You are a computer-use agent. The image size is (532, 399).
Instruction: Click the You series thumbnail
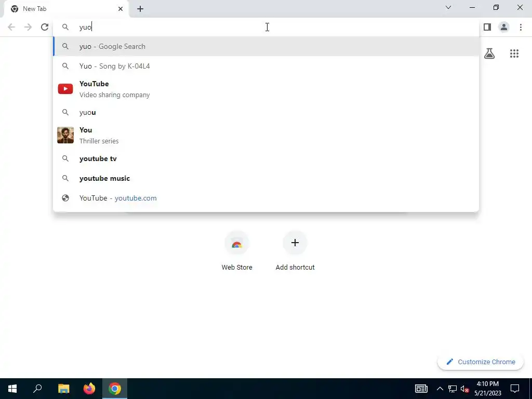click(65, 135)
